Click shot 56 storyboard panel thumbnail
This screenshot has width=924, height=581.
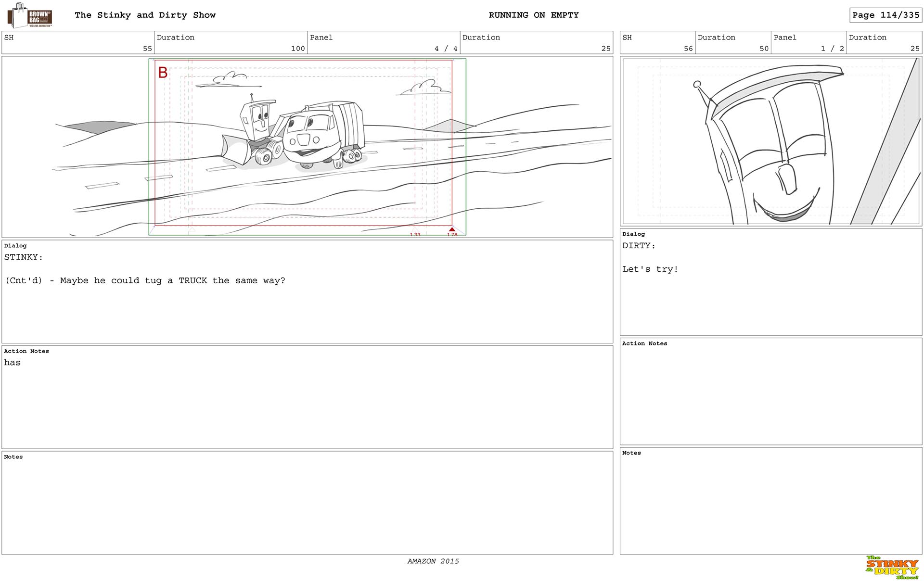click(x=771, y=141)
